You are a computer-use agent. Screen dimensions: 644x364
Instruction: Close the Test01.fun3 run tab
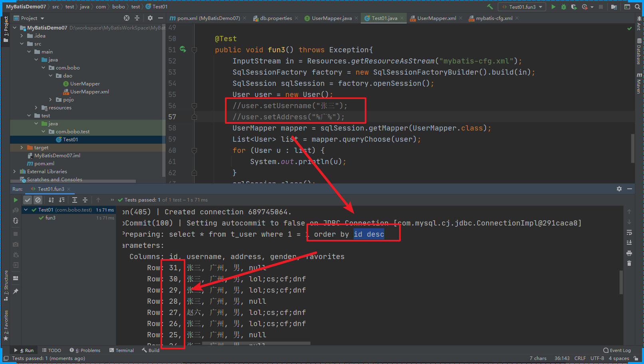tap(69, 189)
